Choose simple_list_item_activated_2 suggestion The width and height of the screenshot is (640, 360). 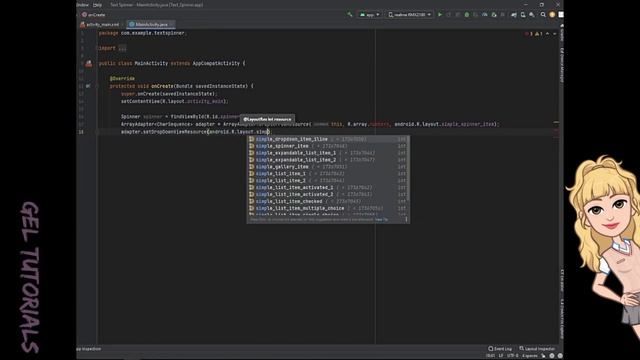328,194
